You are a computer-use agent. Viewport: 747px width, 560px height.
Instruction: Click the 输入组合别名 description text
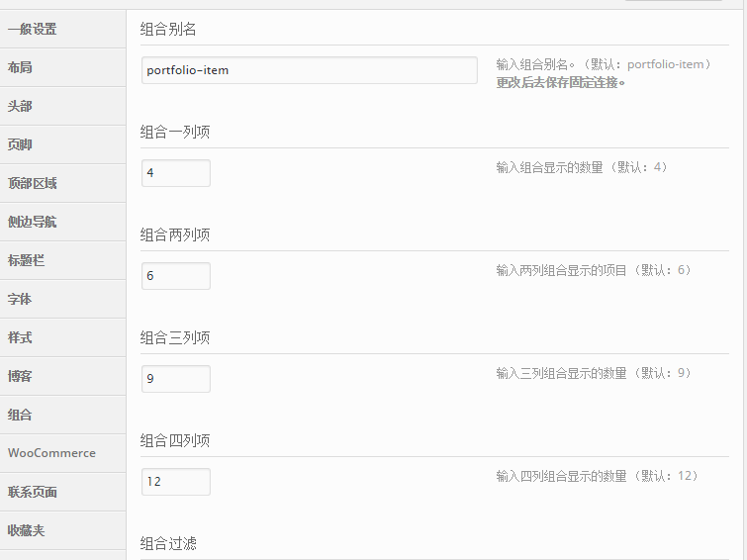pyautogui.click(x=605, y=64)
